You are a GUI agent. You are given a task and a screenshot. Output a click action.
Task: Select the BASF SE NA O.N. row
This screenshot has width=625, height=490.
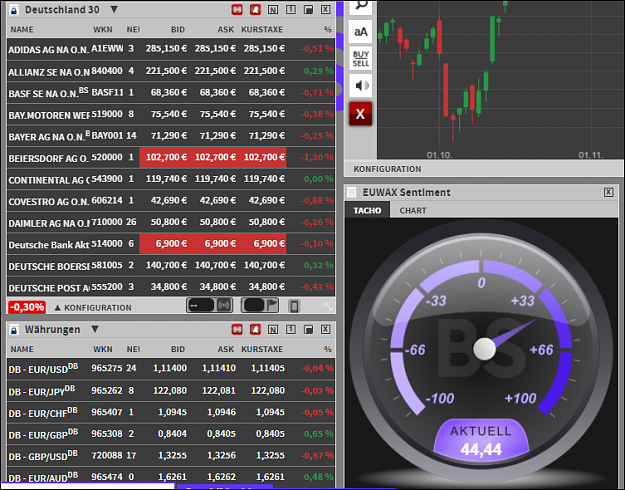pos(171,93)
